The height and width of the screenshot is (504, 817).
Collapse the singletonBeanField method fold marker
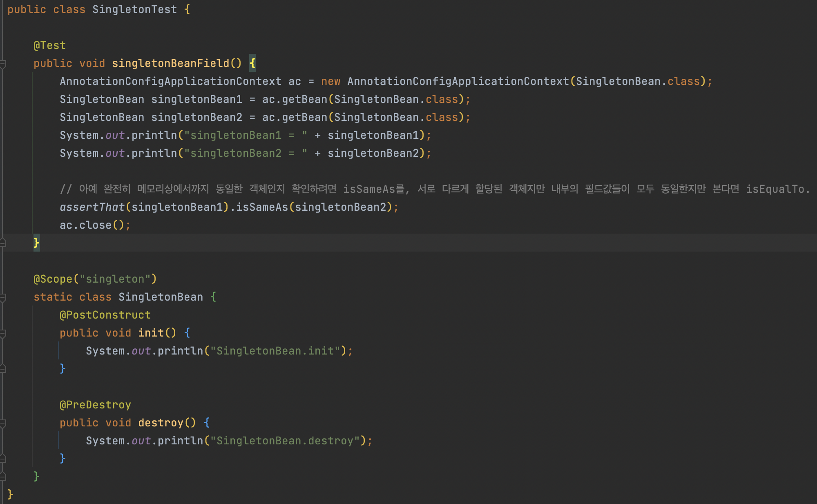pos(2,64)
